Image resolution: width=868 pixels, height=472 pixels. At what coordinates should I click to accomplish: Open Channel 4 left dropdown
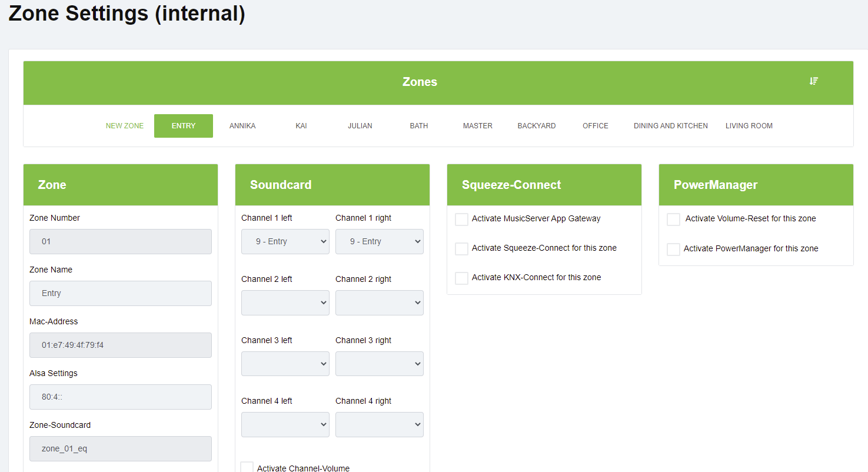(x=285, y=425)
